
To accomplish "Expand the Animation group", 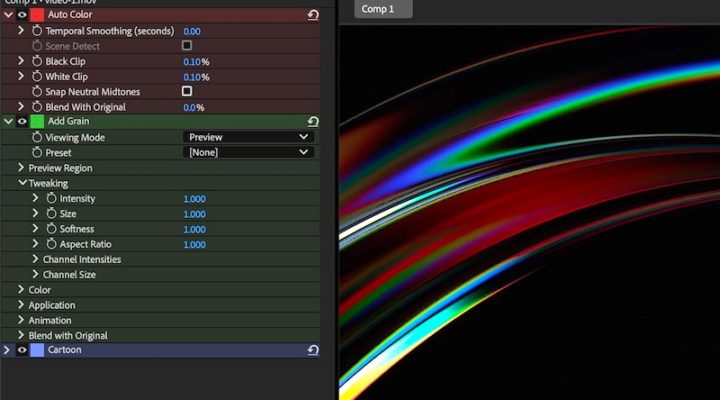I will click(x=21, y=320).
